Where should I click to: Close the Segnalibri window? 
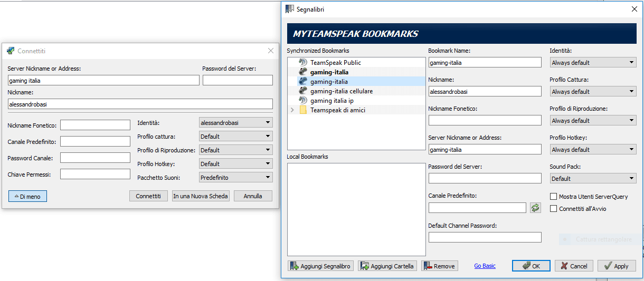pyautogui.click(x=634, y=9)
